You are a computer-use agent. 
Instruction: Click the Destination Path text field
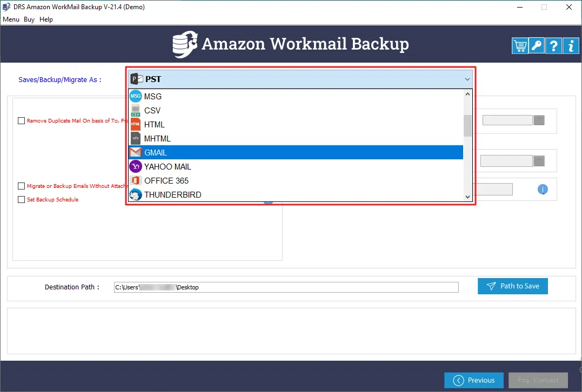[286, 287]
